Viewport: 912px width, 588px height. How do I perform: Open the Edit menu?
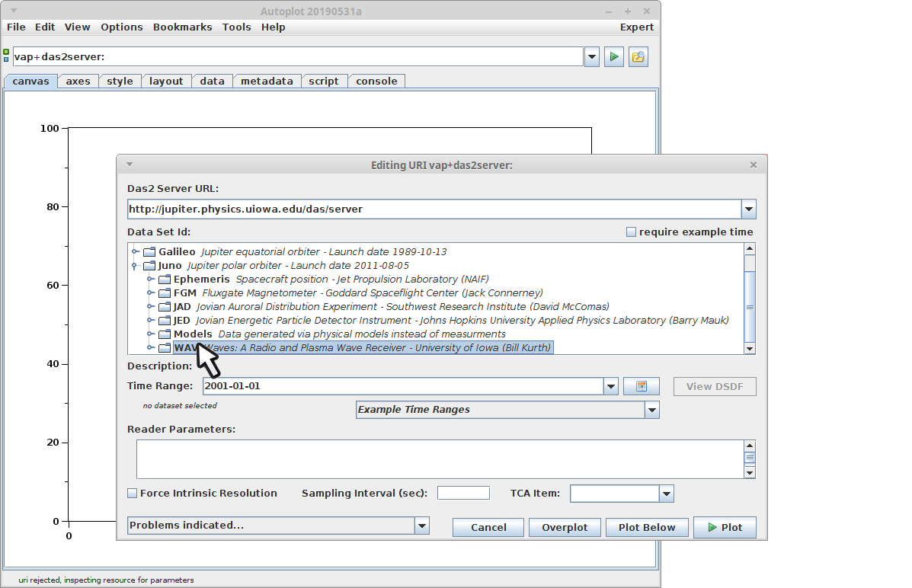[45, 27]
